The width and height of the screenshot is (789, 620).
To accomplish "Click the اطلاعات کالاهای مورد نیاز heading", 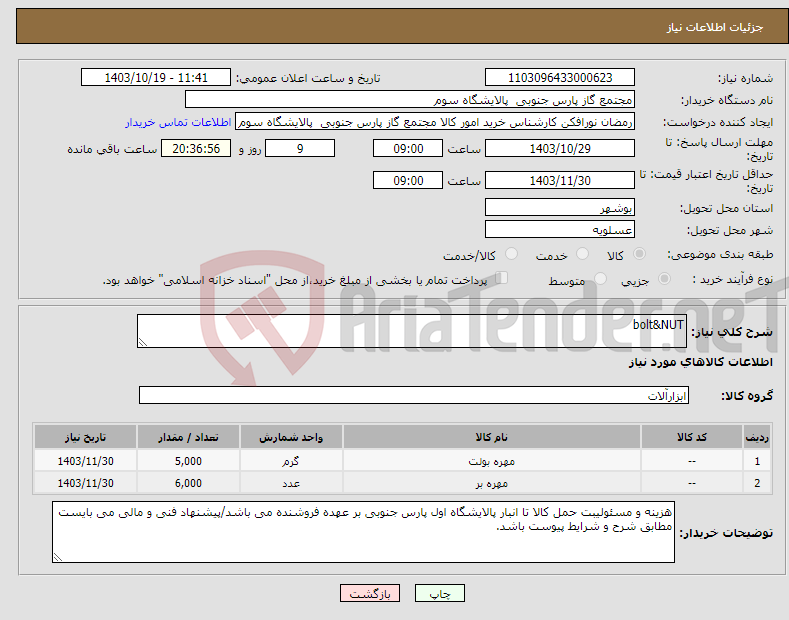I will coord(700,362).
